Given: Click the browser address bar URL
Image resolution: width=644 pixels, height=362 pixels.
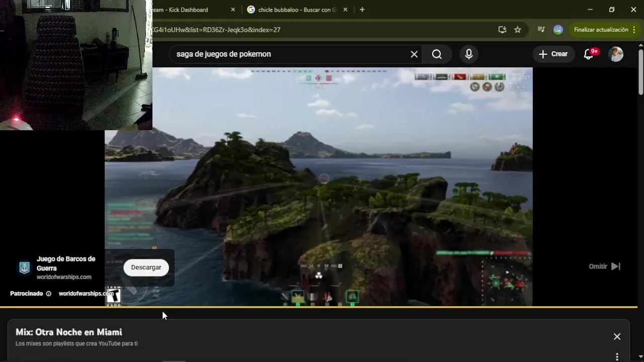Looking at the screenshot, I should [216, 30].
